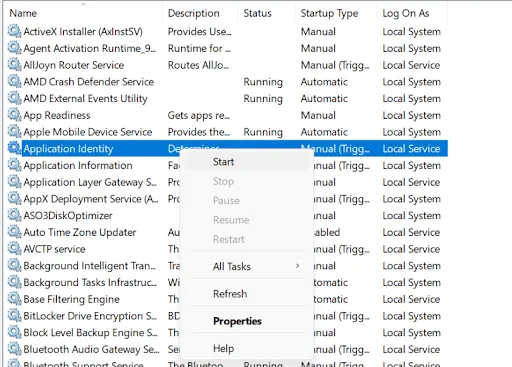512x367 pixels.
Task: Select Application Layer Gateway service name
Action: tap(90, 182)
